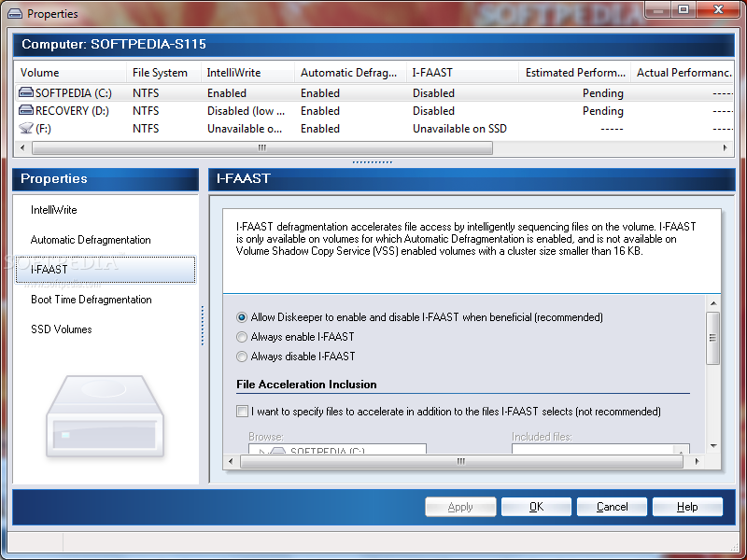Click I-FAAST panel horizontal scroll right arrow
This screenshot has height=560, width=747.
click(697, 461)
